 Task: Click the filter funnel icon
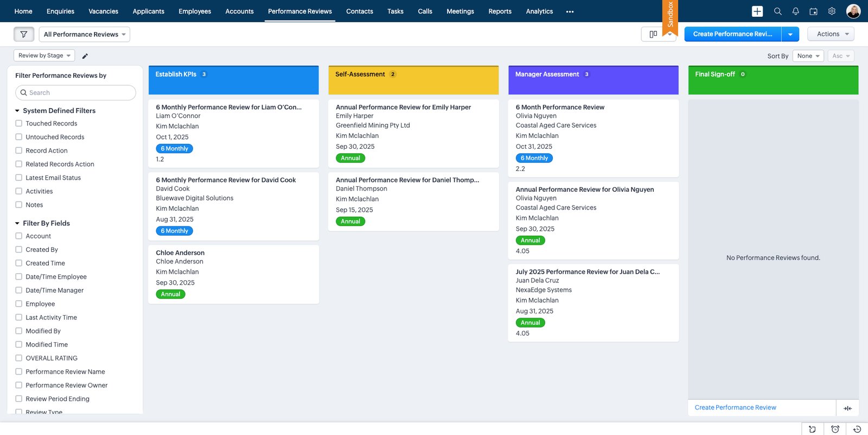24,34
